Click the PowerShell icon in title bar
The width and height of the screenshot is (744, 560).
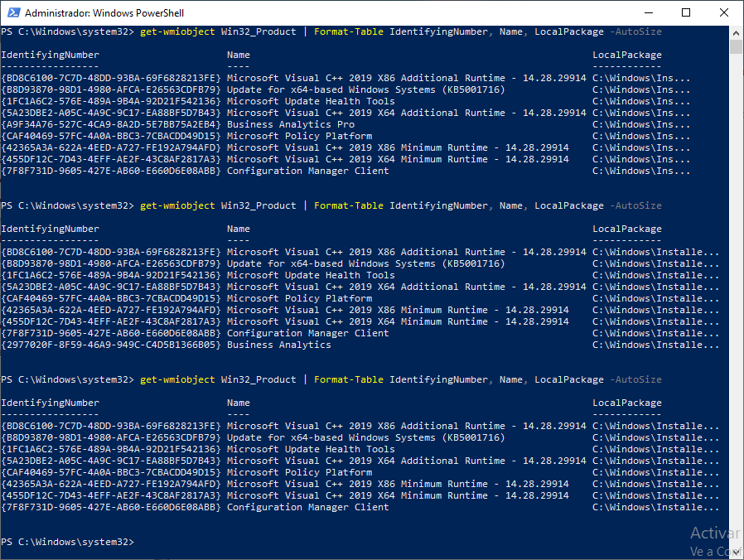pos(14,12)
